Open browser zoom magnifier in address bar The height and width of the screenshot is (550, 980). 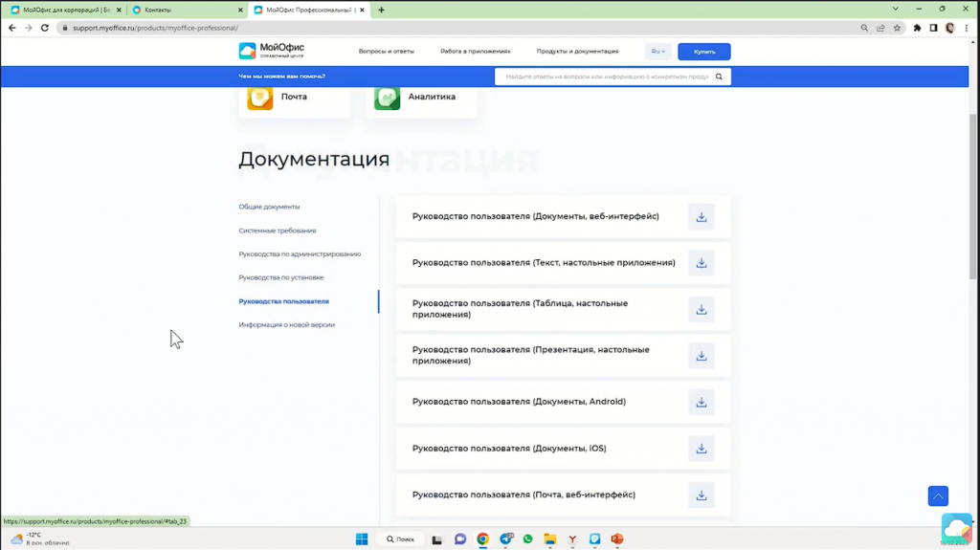coord(864,28)
